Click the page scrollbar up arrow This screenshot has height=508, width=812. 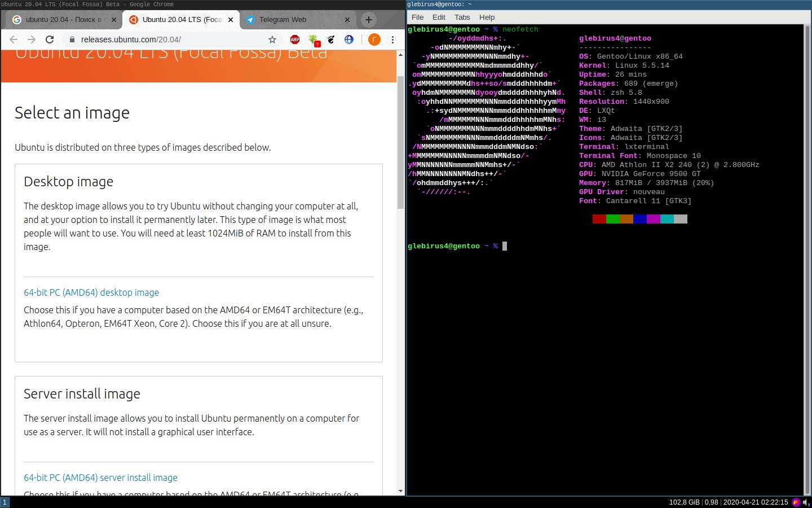pyautogui.click(x=401, y=55)
